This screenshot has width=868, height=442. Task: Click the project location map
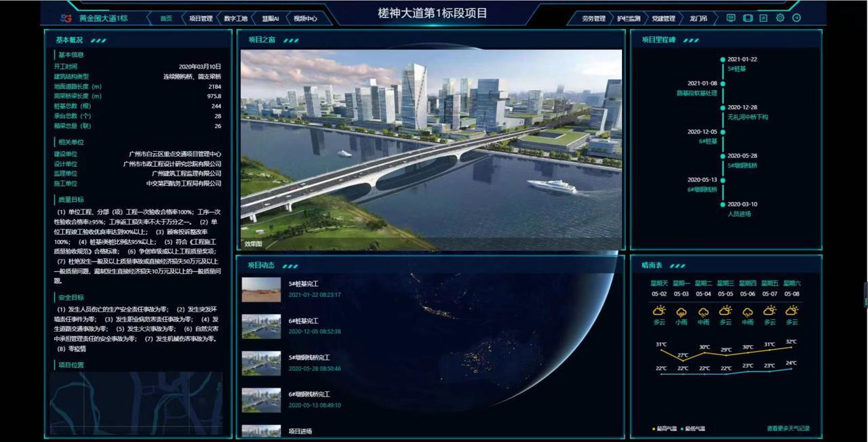point(136,403)
